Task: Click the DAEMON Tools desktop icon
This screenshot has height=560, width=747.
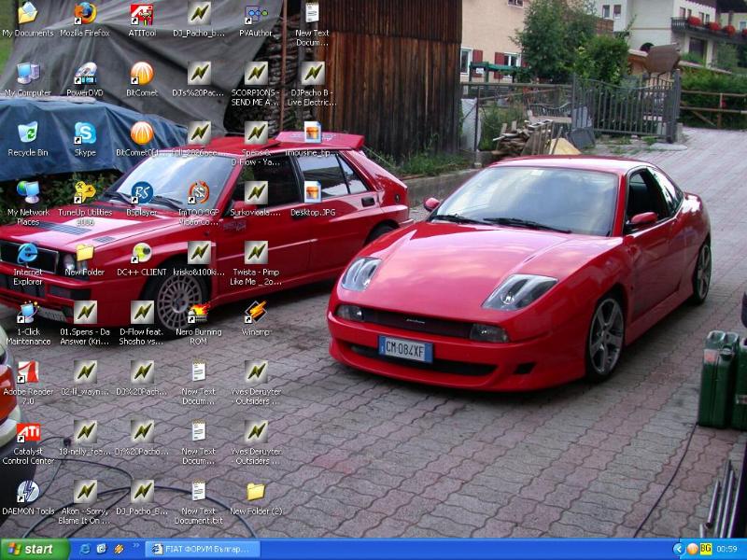Action: coord(28,491)
